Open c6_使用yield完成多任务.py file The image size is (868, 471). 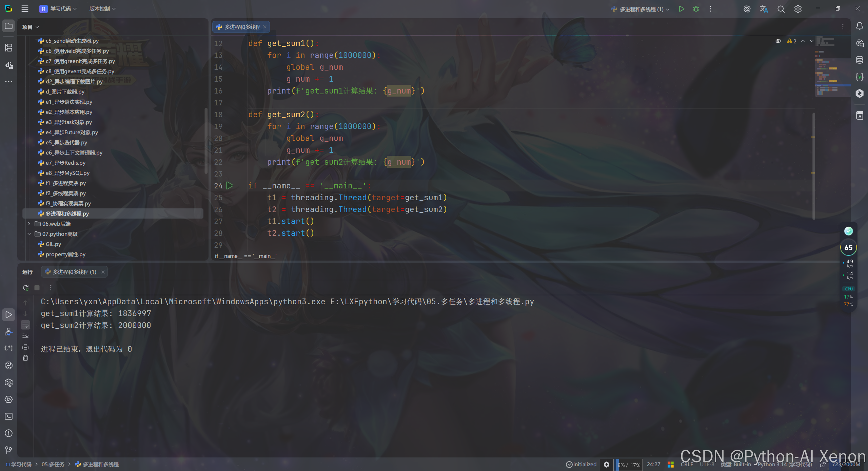pyautogui.click(x=77, y=51)
